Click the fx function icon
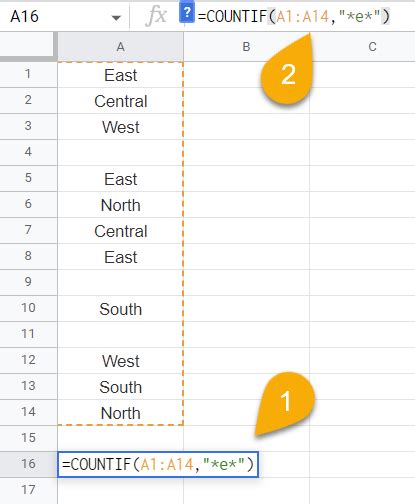 point(156,15)
